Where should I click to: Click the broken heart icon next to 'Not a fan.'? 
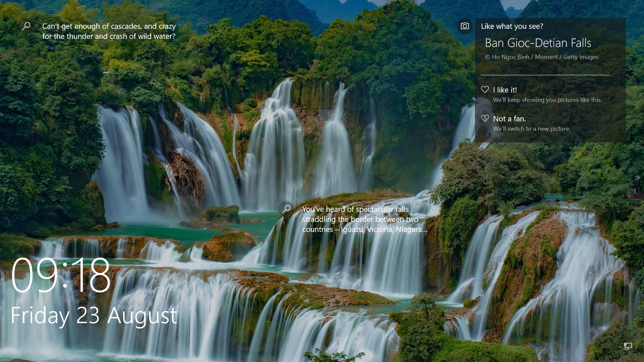(x=485, y=118)
